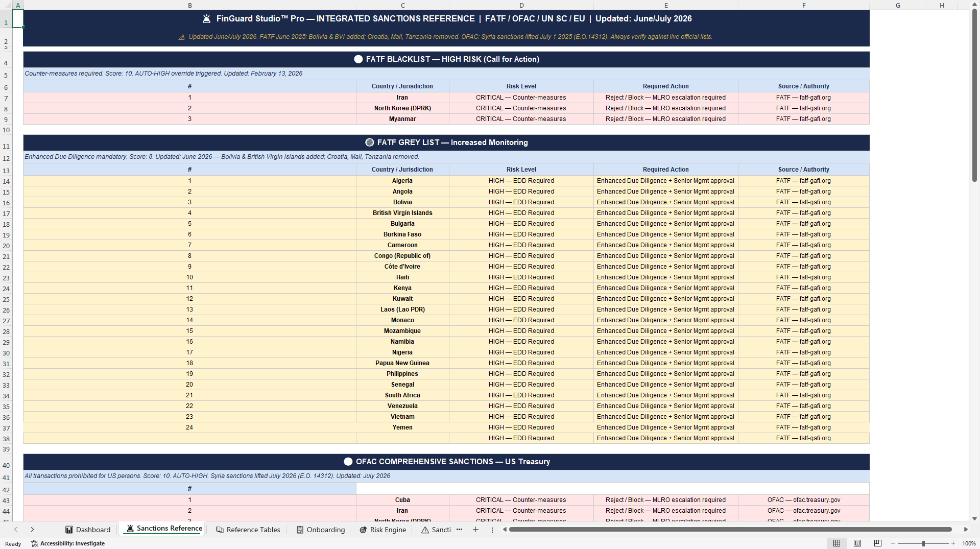Image resolution: width=980 pixels, height=549 pixels.
Task: Click the warning update note in row 2
Action: [x=446, y=37]
